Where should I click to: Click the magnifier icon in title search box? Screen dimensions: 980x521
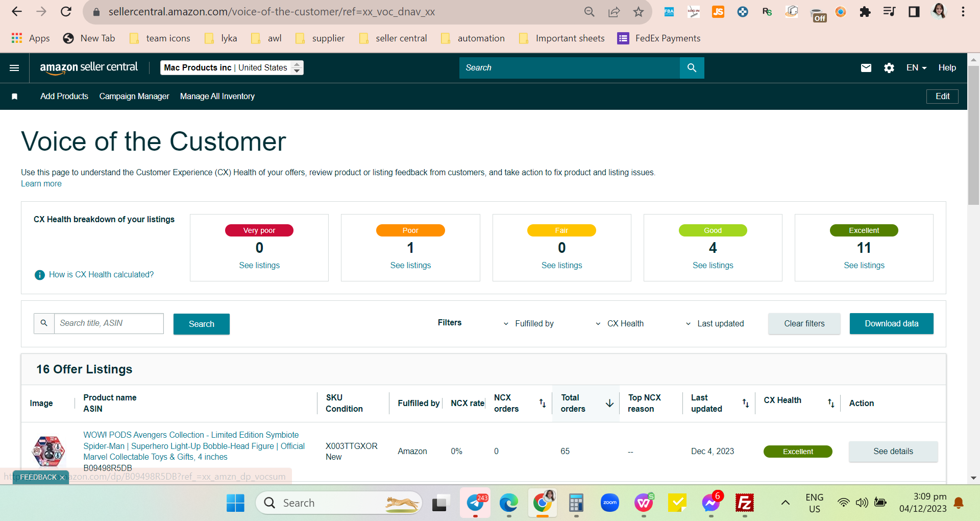coord(44,323)
